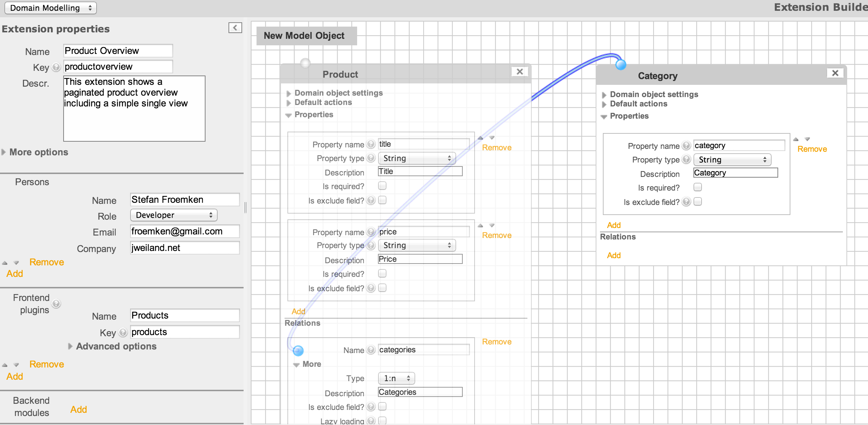The height and width of the screenshot is (425, 868).
Task: Click Add link for Backend modules
Action: click(x=79, y=410)
